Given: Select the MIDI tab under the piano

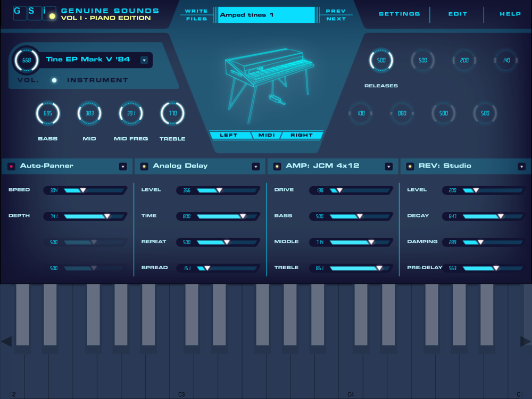Looking at the screenshot, I should click(x=267, y=135).
